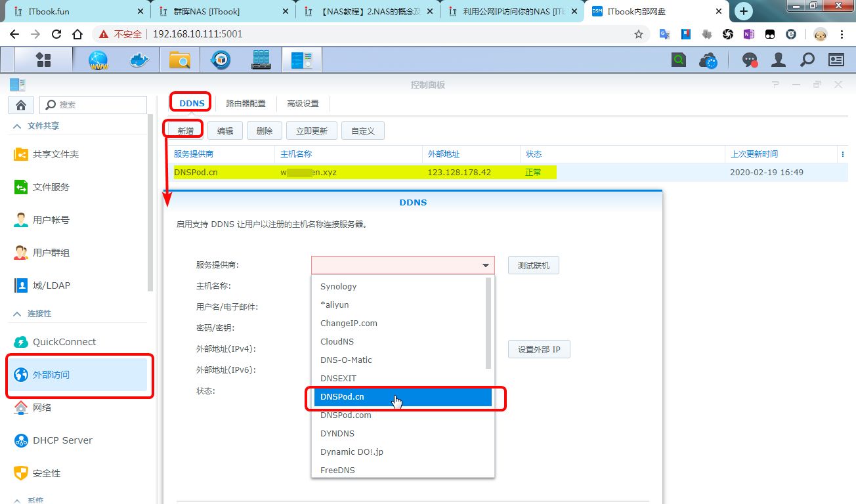The width and height of the screenshot is (856, 504).
Task: Open 用户帐号 in sidebar
Action: (77, 220)
